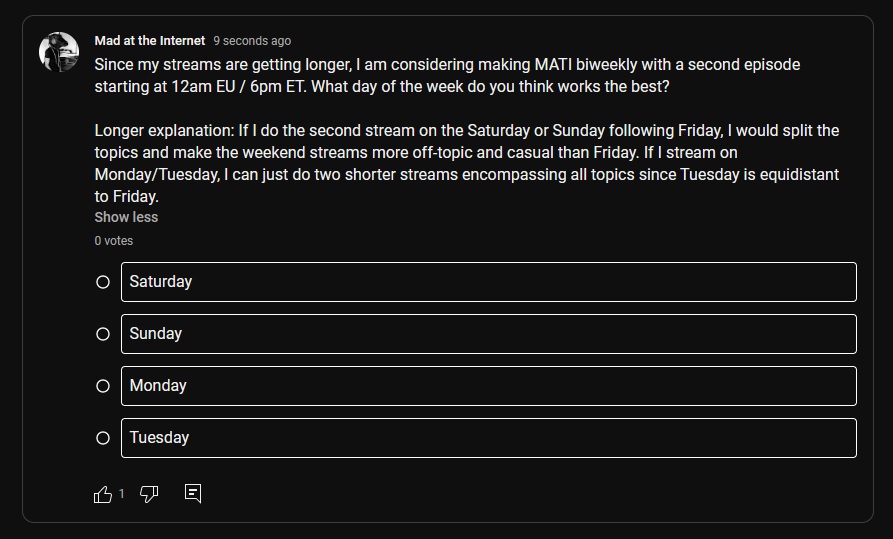Image resolution: width=893 pixels, height=539 pixels.
Task: Vote by clicking the Sunday option box
Action: coord(489,334)
